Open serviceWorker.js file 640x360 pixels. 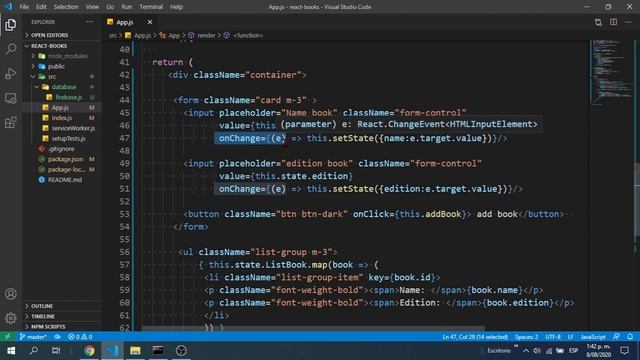point(62,128)
